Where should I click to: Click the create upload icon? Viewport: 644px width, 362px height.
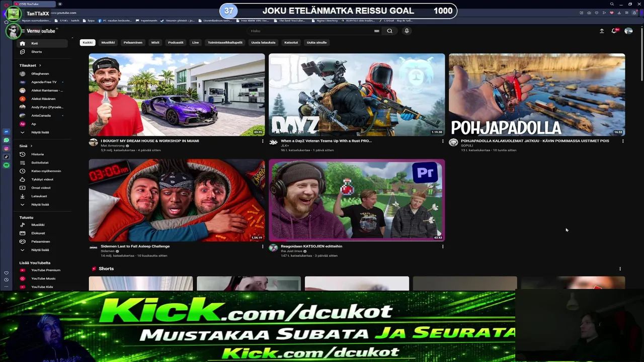602,31
